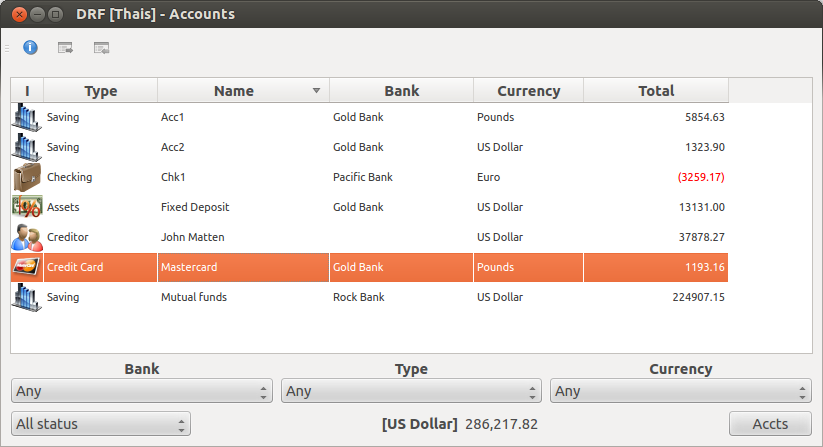This screenshot has height=447, width=823.
Task: Sort by the Type column header
Action: pyautogui.click(x=101, y=91)
